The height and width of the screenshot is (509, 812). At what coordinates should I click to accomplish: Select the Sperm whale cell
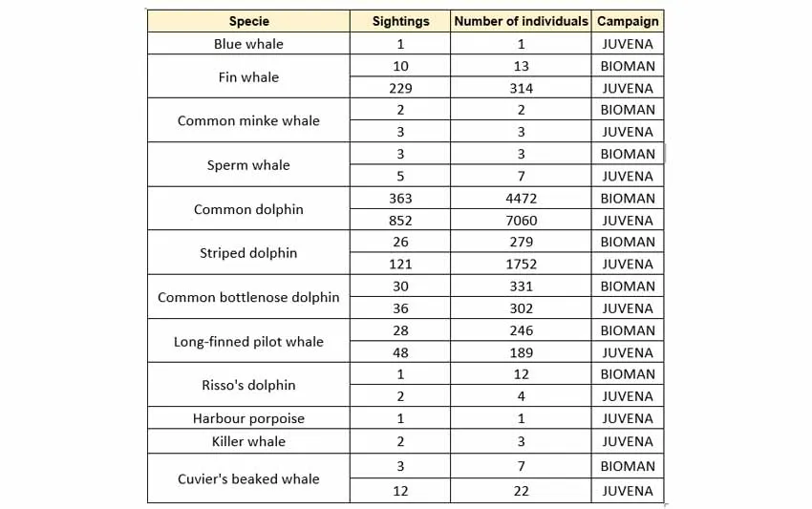coord(248,165)
